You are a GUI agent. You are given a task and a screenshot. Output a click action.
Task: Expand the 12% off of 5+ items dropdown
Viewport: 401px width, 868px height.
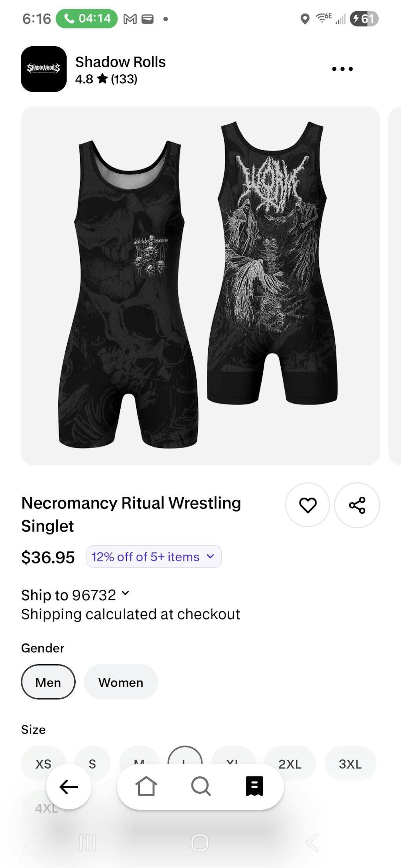coord(154,557)
